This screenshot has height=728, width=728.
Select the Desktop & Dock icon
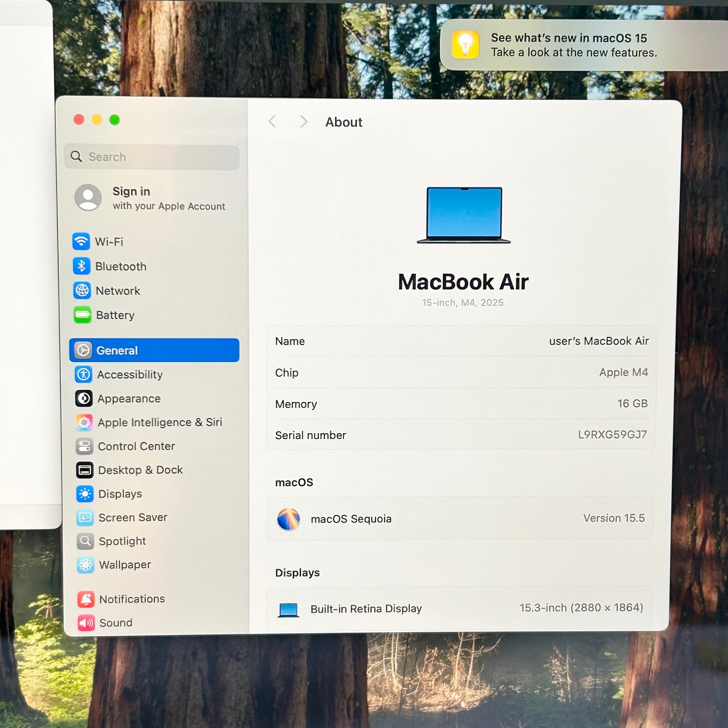pos(85,470)
